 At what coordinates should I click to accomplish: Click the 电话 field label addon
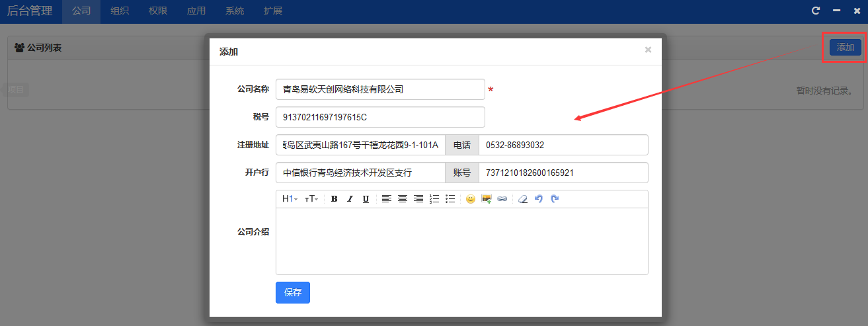click(x=462, y=145)
